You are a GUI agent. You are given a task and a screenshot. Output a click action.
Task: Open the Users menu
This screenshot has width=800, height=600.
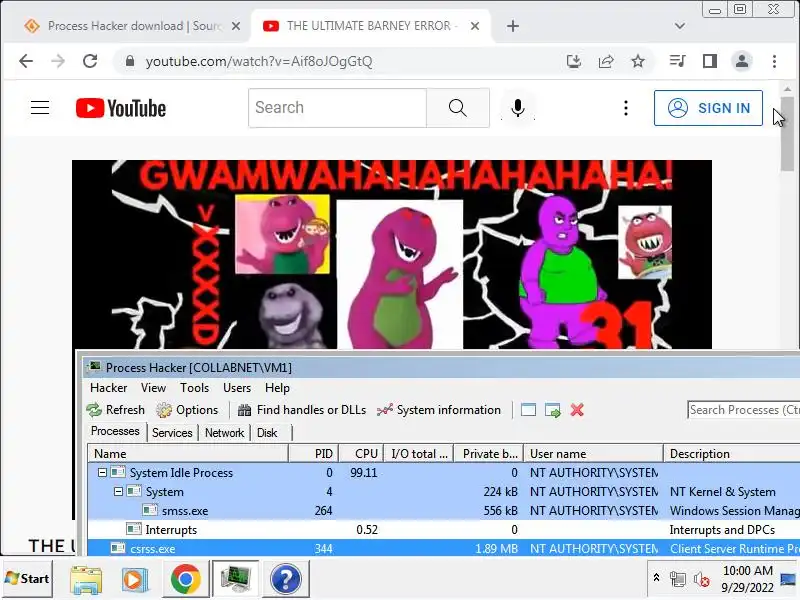tap(237, 388)
